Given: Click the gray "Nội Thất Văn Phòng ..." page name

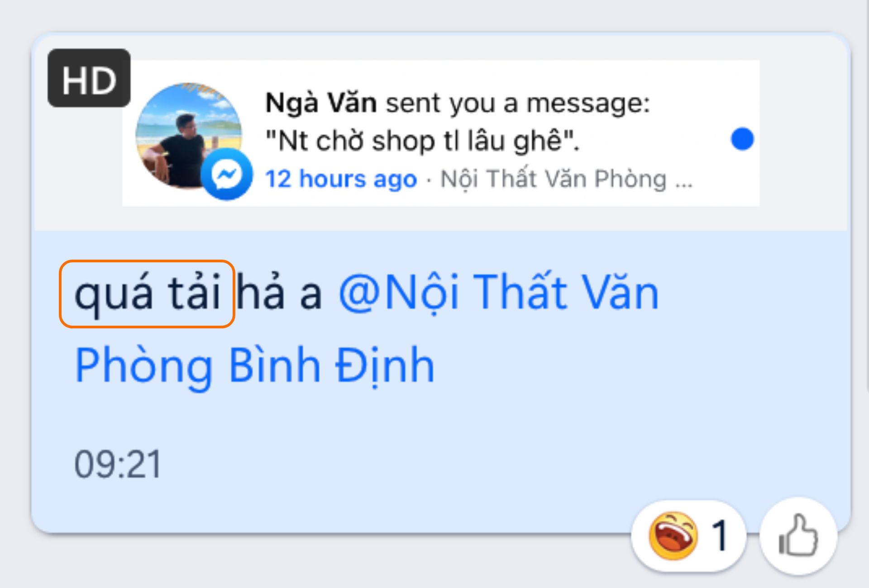Looking at the screenshot, I should [566, 179].
